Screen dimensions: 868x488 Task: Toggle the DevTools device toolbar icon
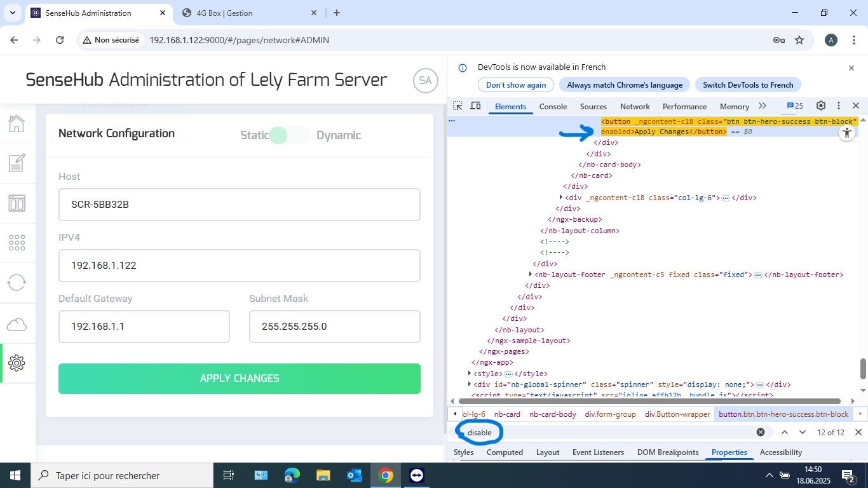click(x=475, y=106)
